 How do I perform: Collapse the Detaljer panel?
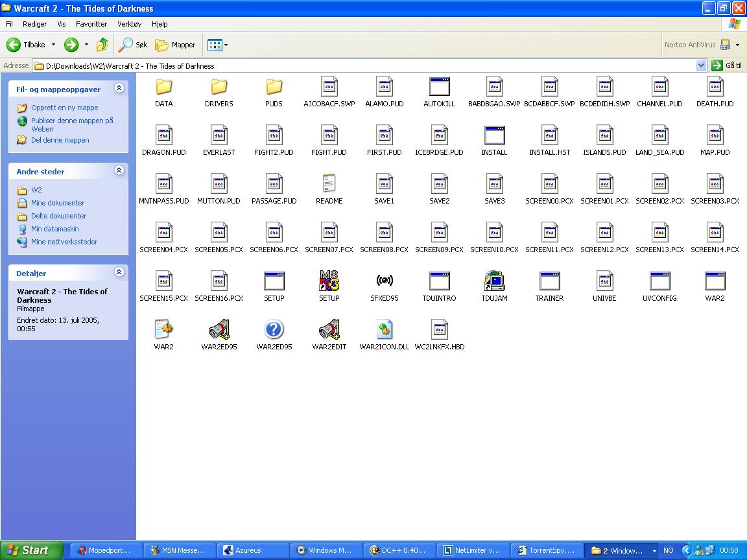[x=119, y=272]
